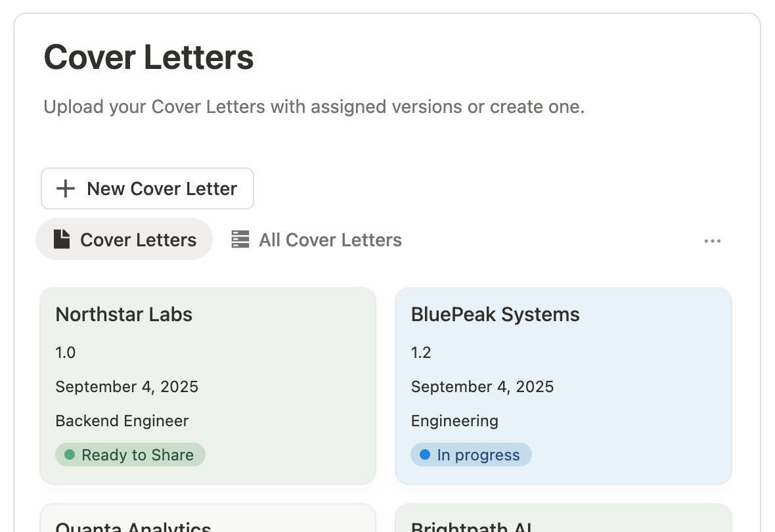
Task: Click the Engineering field on BluePeak card
Action: click(x=454, y=421)
